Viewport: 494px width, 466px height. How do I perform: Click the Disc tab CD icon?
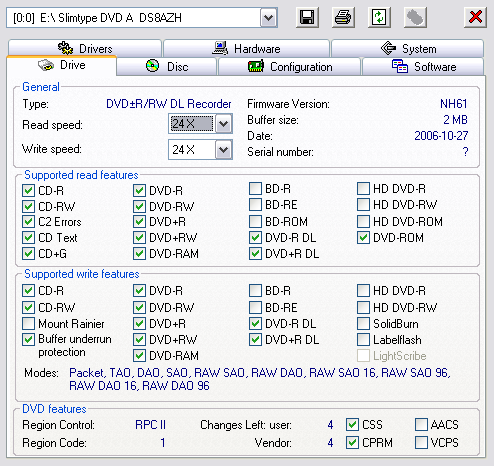tap(153, 66)
